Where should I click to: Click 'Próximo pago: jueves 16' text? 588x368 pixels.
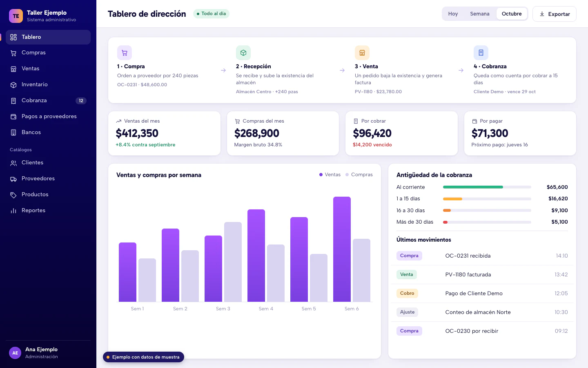[499, 145]
